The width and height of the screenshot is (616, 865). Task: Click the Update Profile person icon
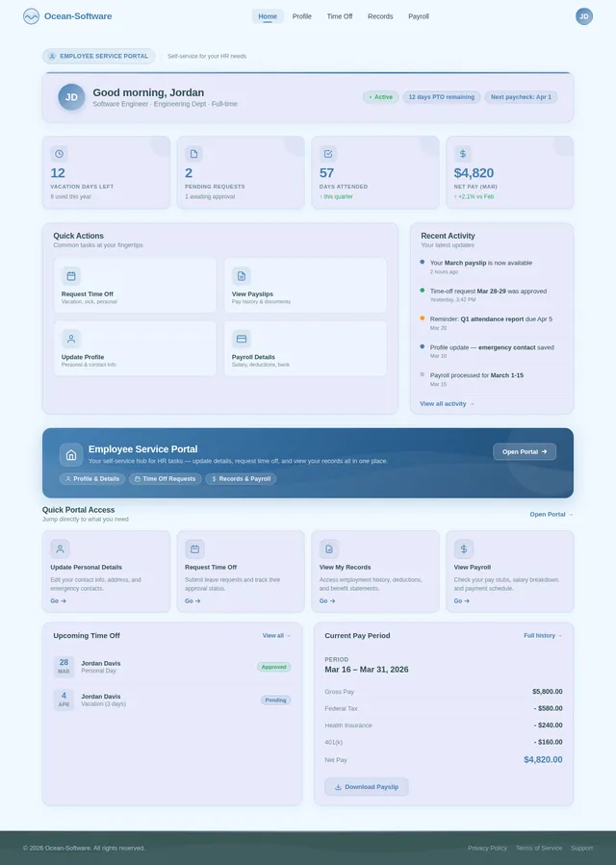coord(71,339)
